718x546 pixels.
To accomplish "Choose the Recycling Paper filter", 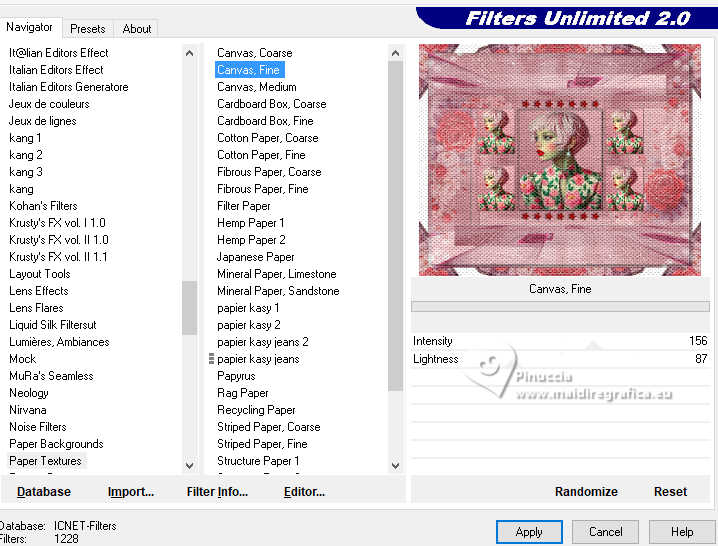I will tap(256, 410).
